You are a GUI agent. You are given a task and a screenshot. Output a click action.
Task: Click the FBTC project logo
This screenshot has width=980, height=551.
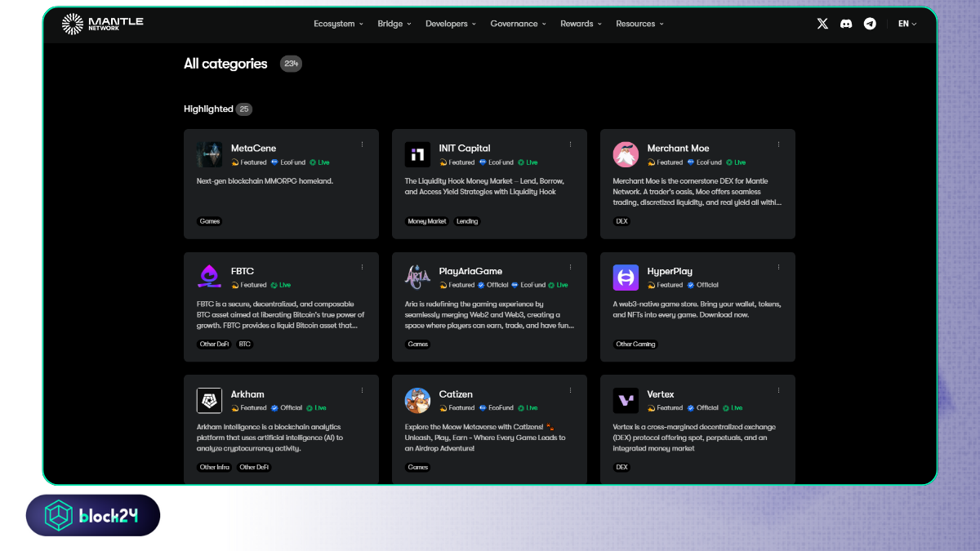click(x=210, y=278)
